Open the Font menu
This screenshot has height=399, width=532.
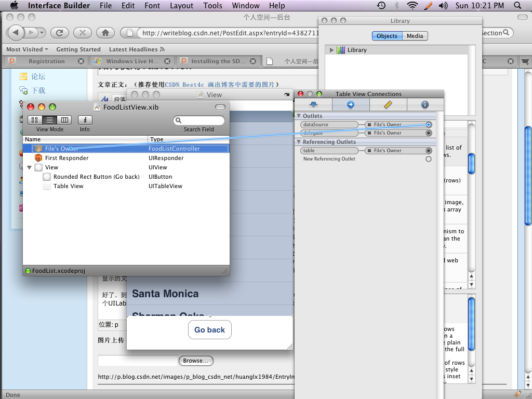pos(152,5)
